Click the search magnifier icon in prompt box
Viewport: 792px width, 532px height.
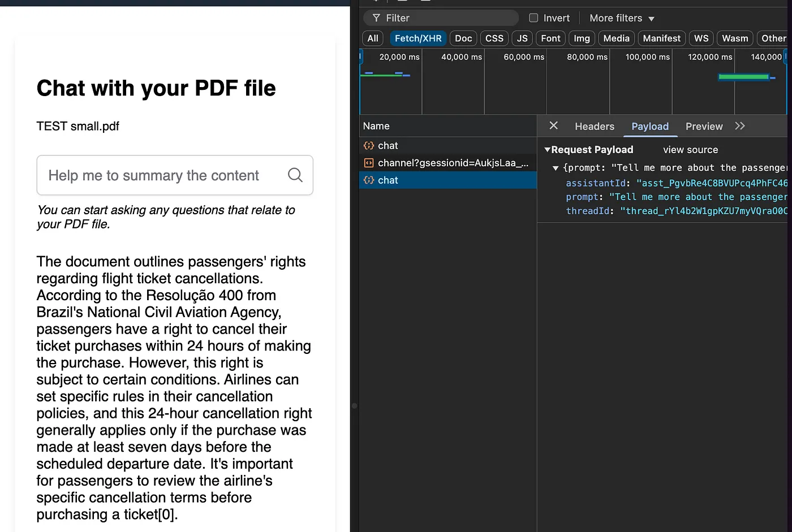[295, 175]
